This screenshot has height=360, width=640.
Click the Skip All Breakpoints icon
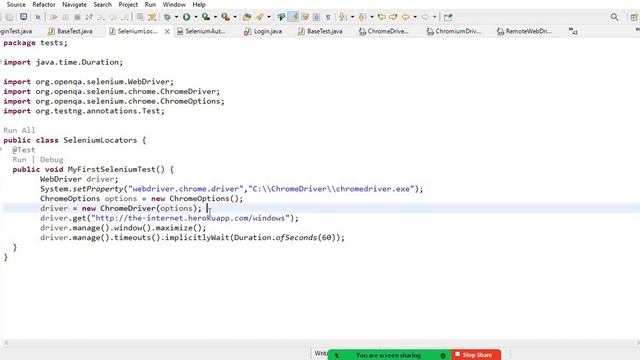38,17
